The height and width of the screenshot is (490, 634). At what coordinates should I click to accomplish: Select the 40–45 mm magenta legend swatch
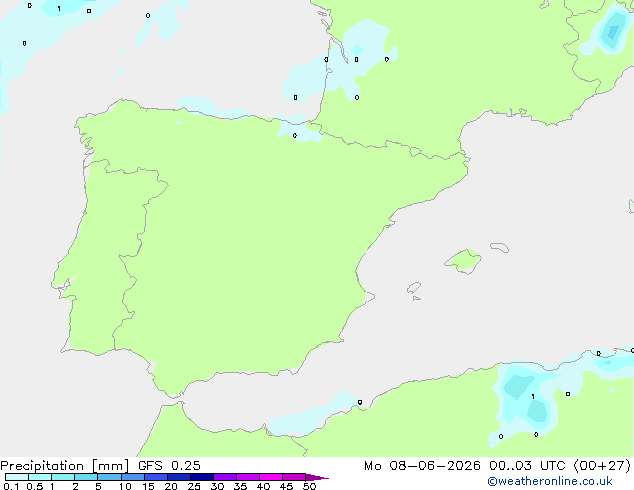(x=271, y=477)
